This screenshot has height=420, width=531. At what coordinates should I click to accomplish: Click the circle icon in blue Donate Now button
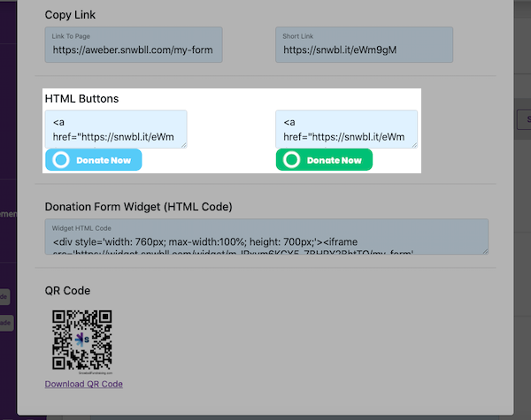coord(60,160)
